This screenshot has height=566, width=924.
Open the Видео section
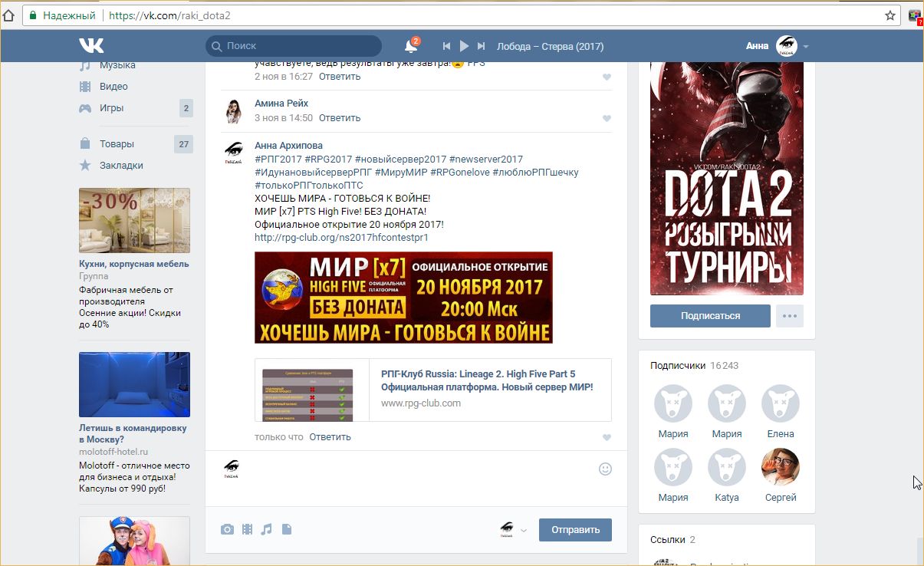click(113, 87)
